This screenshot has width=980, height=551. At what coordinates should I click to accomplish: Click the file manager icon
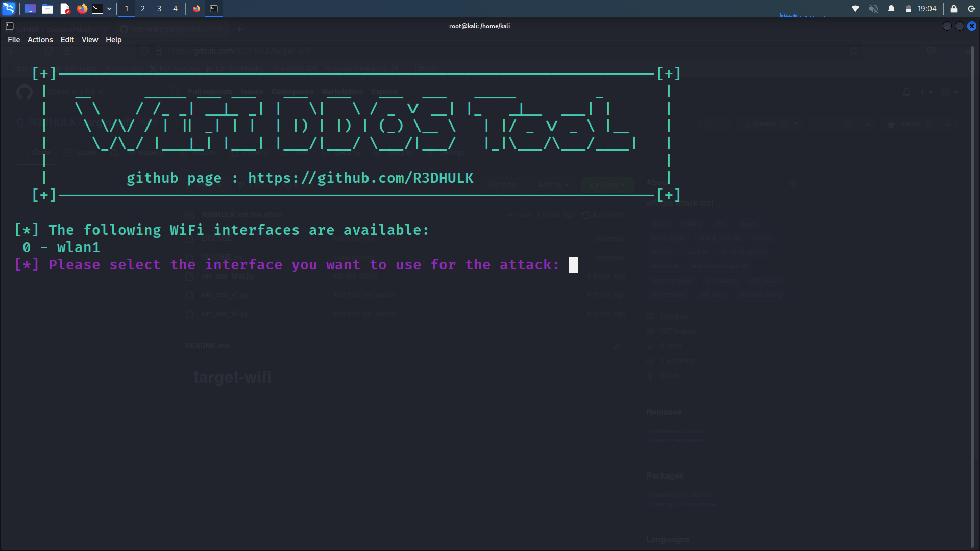click(x=47, y=8)
